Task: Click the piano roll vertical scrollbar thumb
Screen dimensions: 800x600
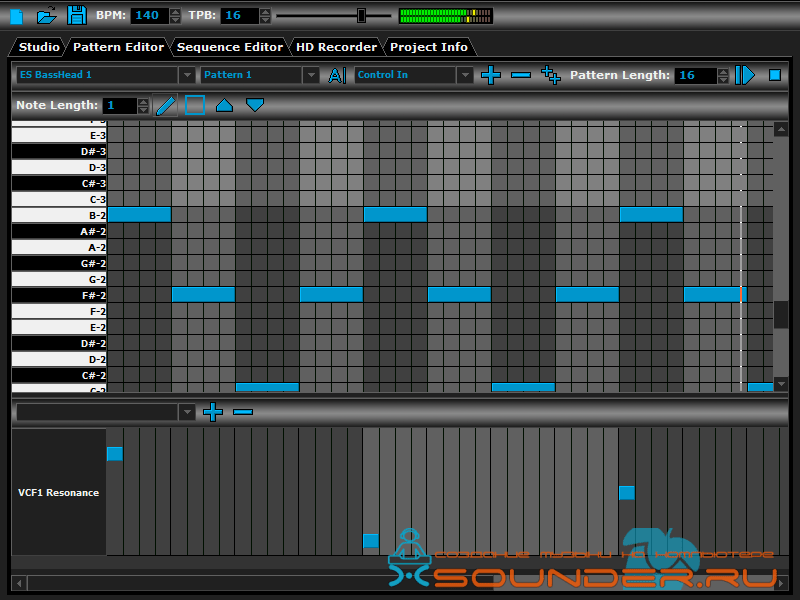Action: tap(781, 315)
